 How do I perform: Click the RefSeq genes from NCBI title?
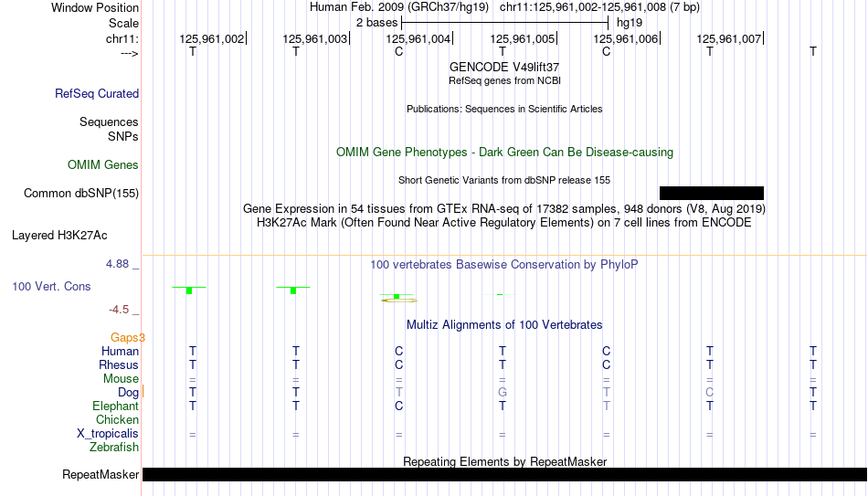[504, 80]
